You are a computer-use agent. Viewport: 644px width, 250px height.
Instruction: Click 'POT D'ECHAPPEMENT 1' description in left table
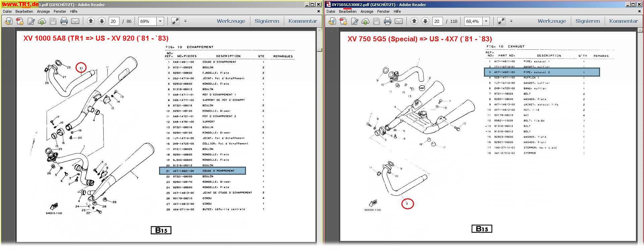pos(219,95)
